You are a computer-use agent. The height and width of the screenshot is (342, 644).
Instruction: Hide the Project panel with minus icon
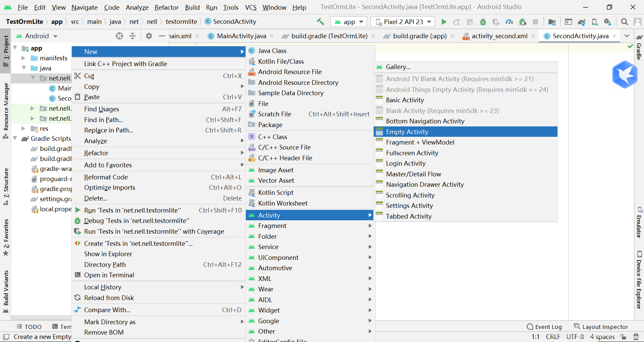(162, 36)
